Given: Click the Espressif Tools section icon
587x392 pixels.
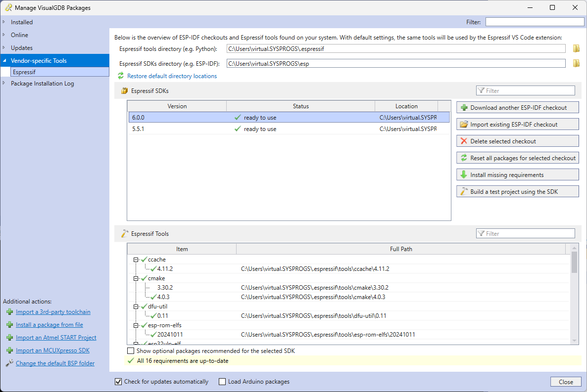Looking at the screenshot, I should click(x=124, y=234).
